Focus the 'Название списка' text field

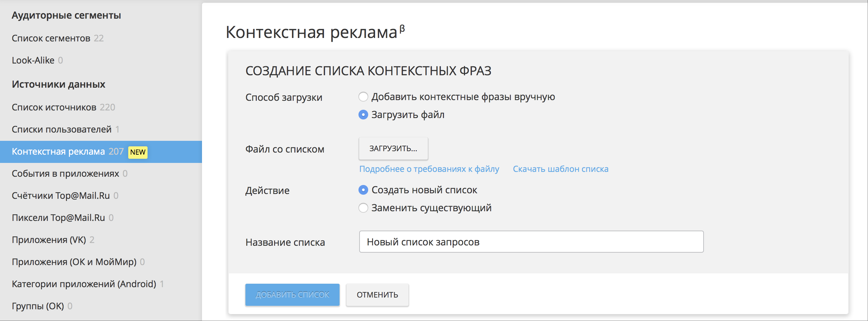(x=531, y=242)
